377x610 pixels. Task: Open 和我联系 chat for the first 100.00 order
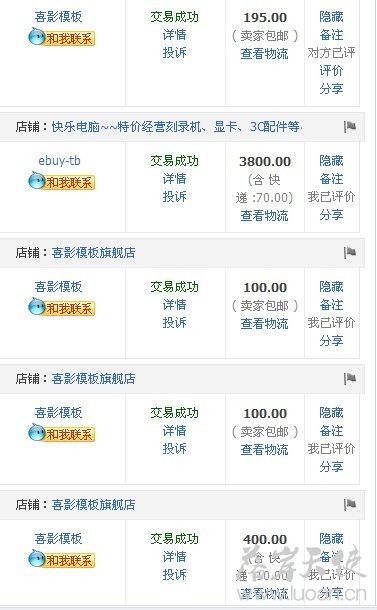[x=61, y=307]
